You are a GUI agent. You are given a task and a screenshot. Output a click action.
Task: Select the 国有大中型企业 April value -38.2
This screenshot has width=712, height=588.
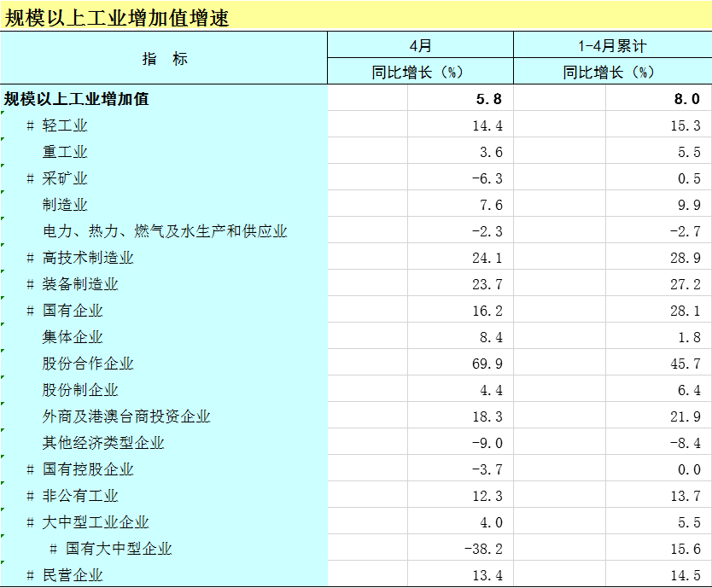[x=484, y=549]
